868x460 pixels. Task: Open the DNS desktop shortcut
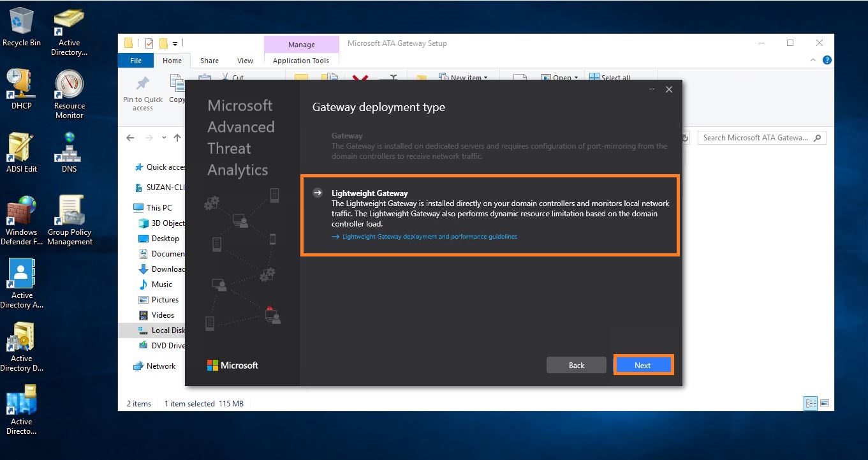click(x=70, y=153)
